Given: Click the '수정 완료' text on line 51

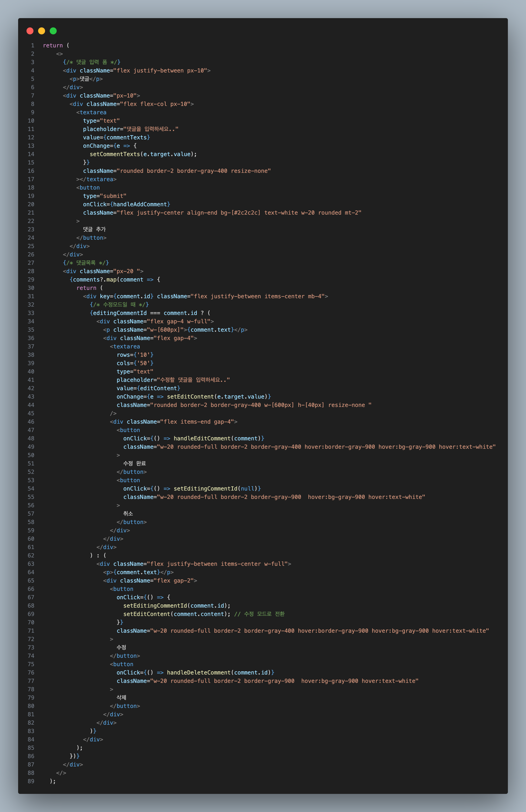Looking at the screenshot, I should click(135, 463).
